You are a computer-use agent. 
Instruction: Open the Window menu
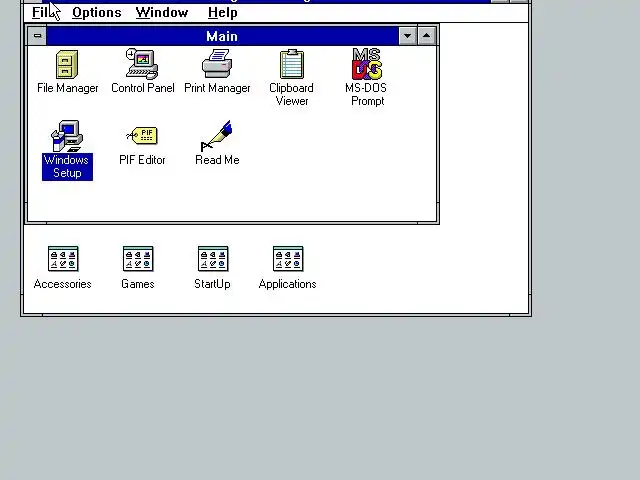point(162,13)
